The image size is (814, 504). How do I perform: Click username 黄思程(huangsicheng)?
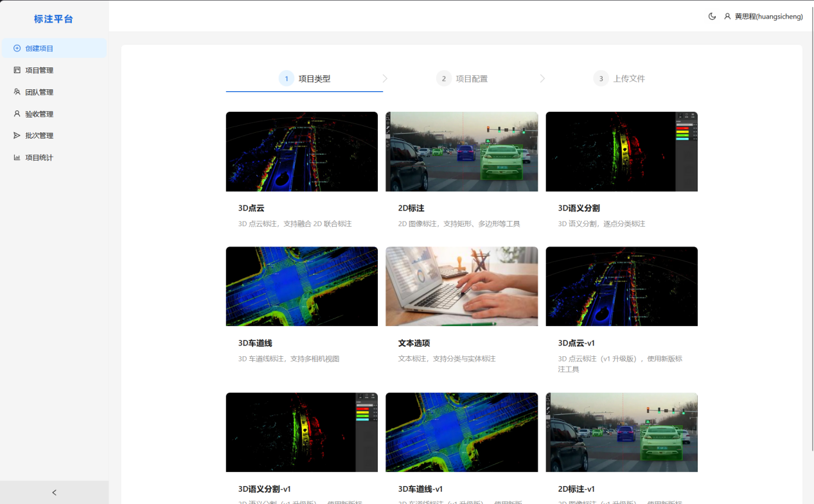coord(769,17)
